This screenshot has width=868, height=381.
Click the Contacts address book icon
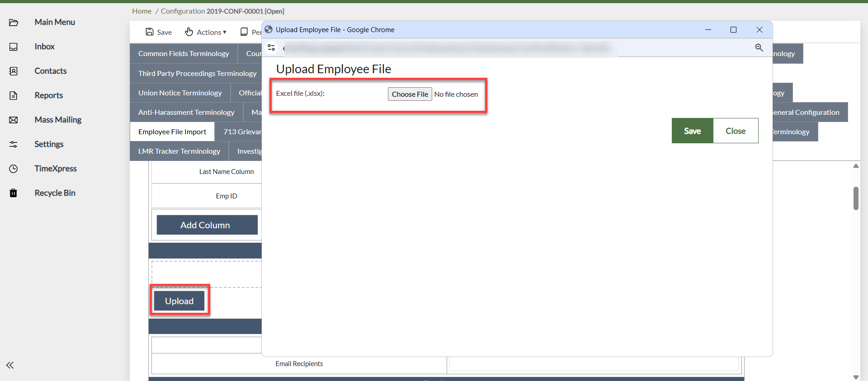click(14, 71)
